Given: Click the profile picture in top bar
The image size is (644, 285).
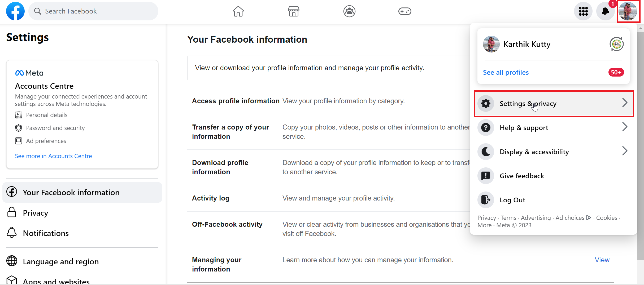Looking at the screenshot, I should [628, 11].
